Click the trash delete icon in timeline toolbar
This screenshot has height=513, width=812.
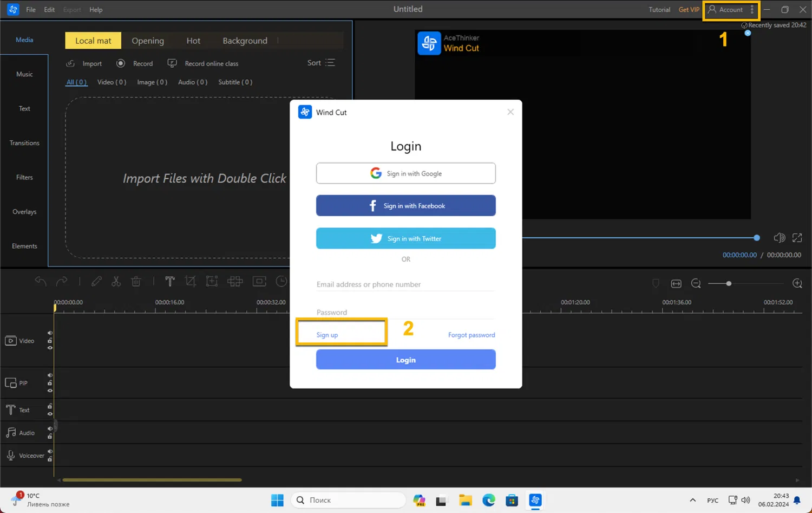(x=136, y=282)
